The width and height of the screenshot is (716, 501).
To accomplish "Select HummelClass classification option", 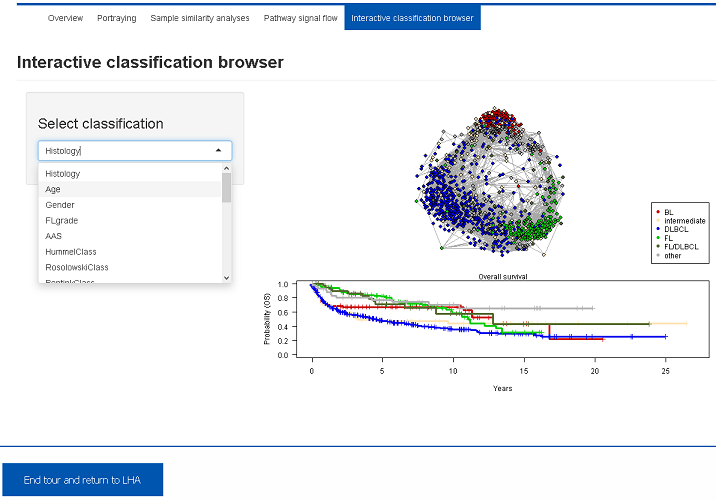I will 71,251.
